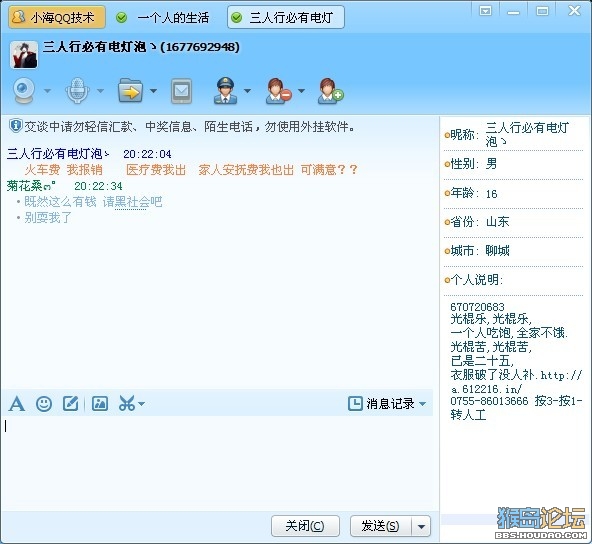Click the police officer report icon
The height and width of the screenshot is (544, 592).
coord(225,91)
